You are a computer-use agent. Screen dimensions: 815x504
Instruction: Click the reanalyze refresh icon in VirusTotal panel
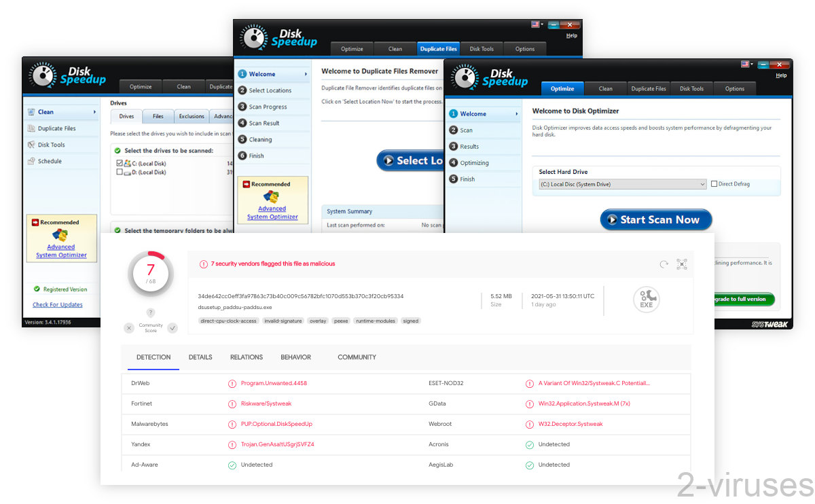(664, 264)
